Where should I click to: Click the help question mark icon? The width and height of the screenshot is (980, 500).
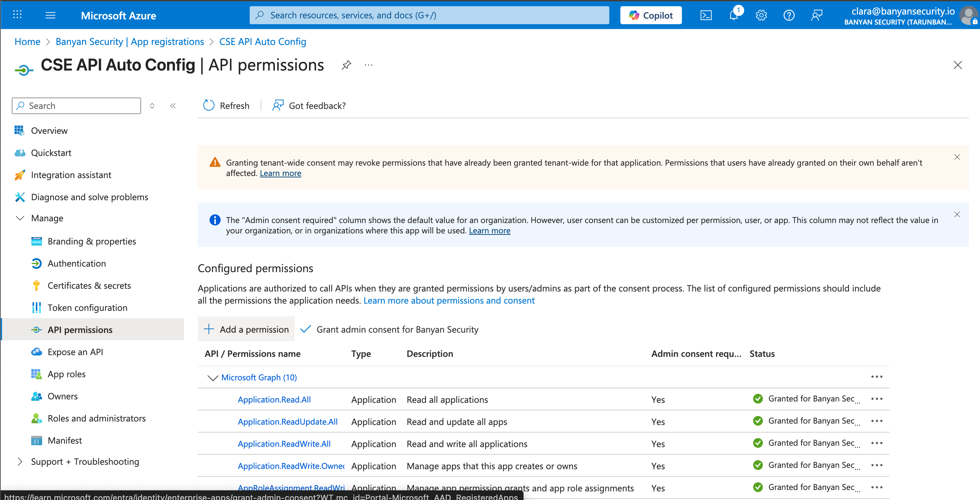pyautogui.click(x=789, y=15)
